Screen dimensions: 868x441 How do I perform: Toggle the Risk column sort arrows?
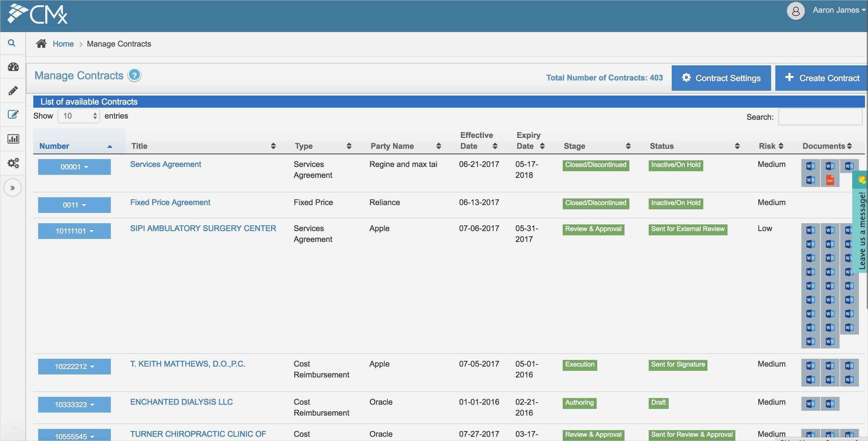click(x=782, y=146)
